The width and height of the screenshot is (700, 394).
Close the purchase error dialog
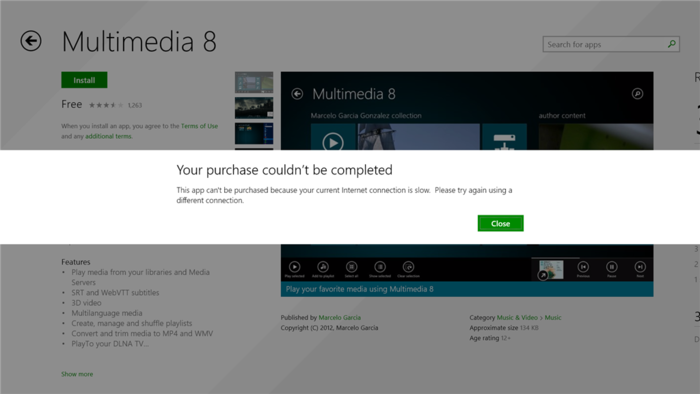(x=500, y=224)
